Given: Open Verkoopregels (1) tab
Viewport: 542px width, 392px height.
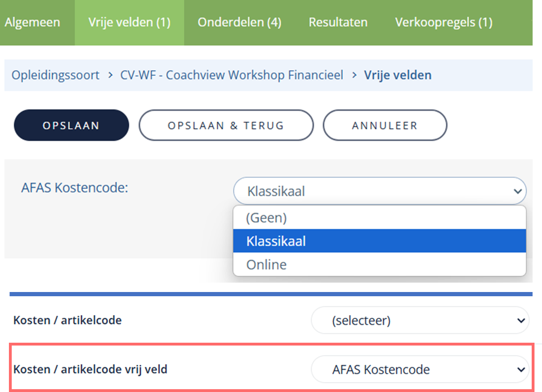Looking at the screenshot, I should click(443, 23).
